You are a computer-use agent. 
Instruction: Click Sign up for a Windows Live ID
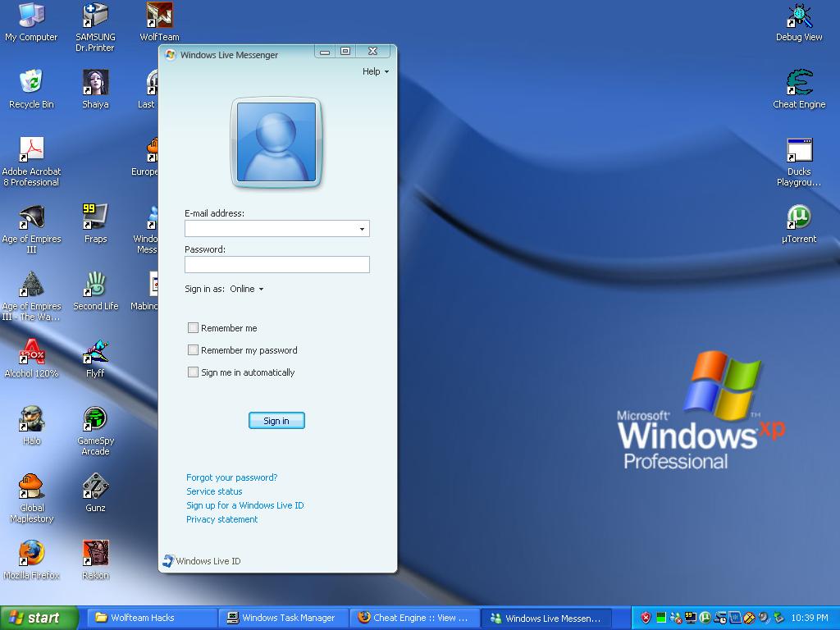pos(244,505)
